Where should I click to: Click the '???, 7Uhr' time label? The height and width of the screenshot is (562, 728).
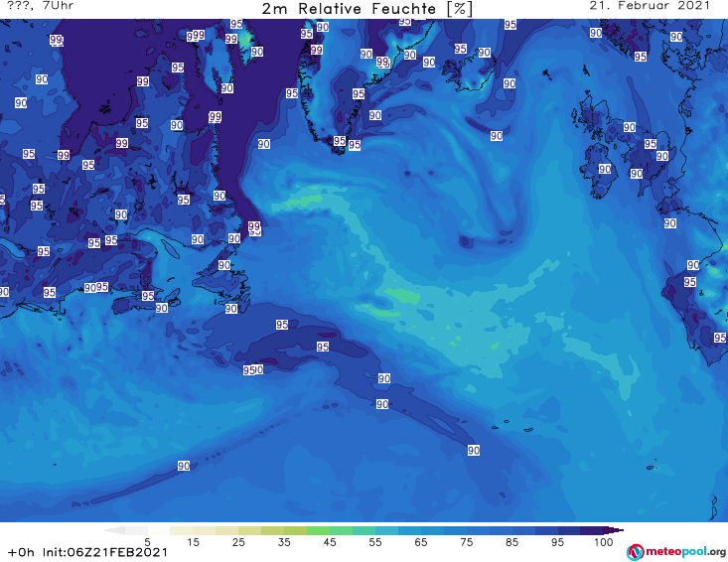click(40, 6)
